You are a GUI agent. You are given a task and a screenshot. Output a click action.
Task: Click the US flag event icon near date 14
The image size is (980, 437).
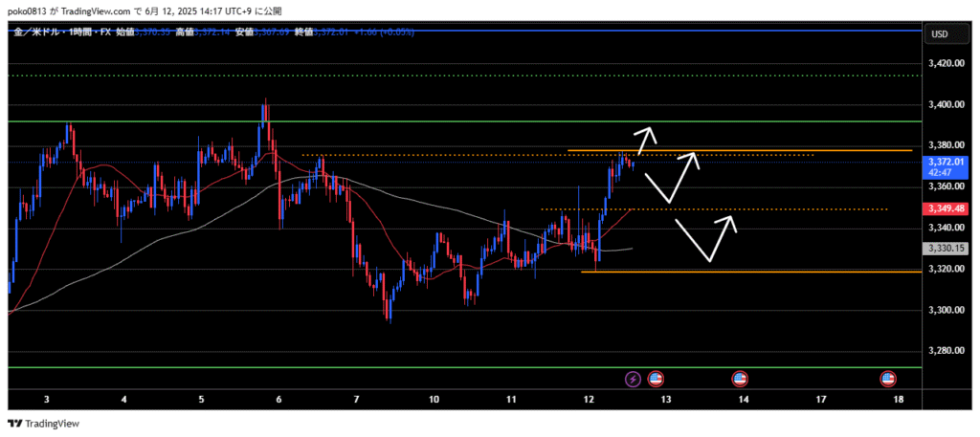pyautogui.click(x=740, y=379)
